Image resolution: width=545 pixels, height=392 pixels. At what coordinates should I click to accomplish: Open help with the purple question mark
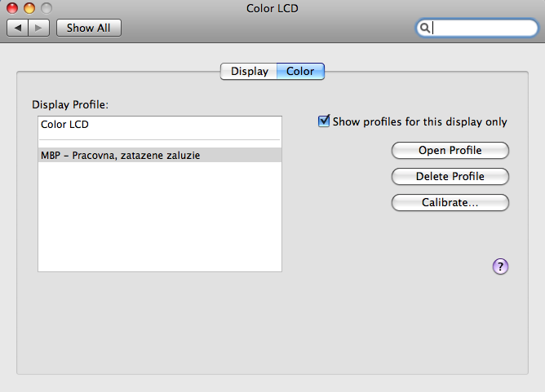click(x=501, y=266)
